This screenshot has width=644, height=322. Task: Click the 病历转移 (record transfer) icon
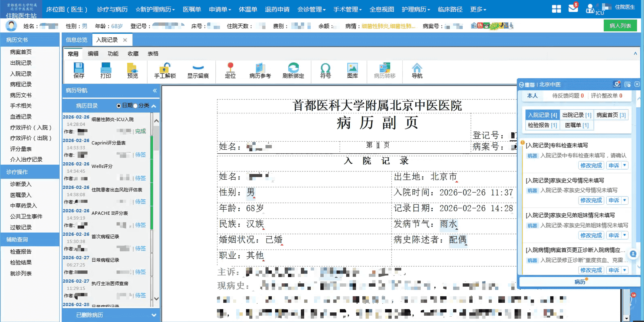tap(385, 71)
